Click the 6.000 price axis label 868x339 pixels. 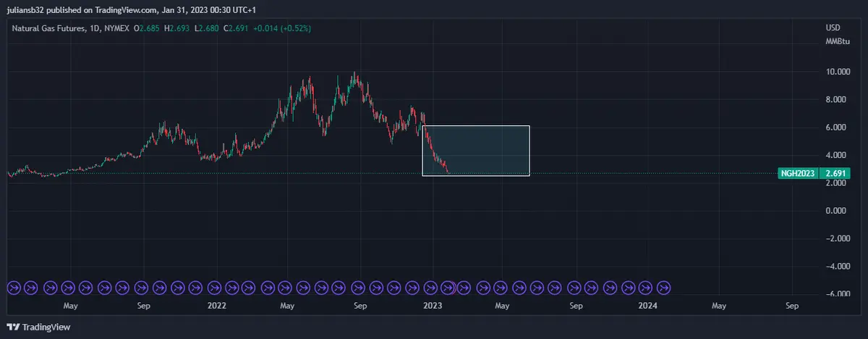click(x=838, y=127)
